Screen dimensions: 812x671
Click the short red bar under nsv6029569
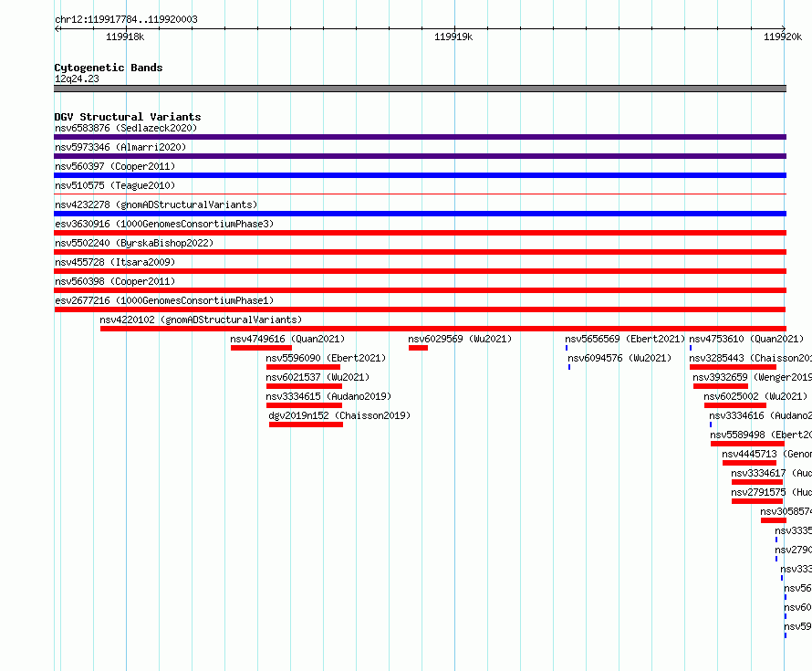418,348
